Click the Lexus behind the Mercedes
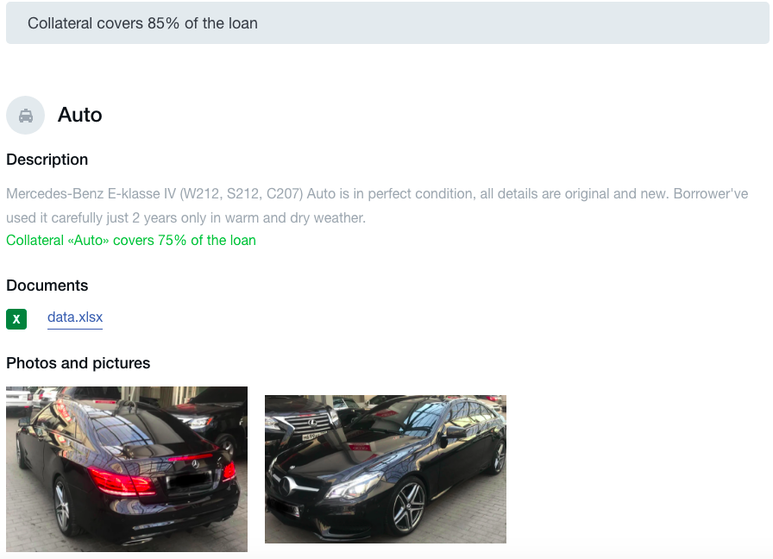 pos(304,419)
